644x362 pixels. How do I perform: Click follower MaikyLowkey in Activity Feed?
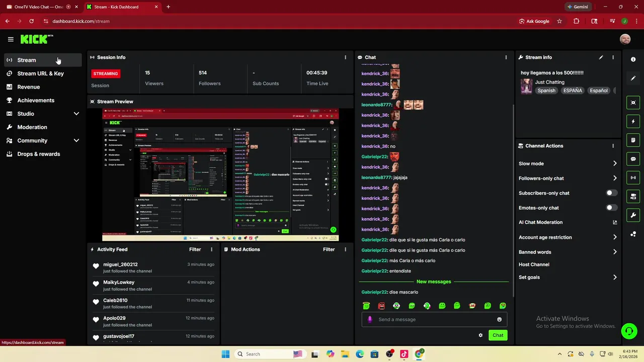click(119, 283)
